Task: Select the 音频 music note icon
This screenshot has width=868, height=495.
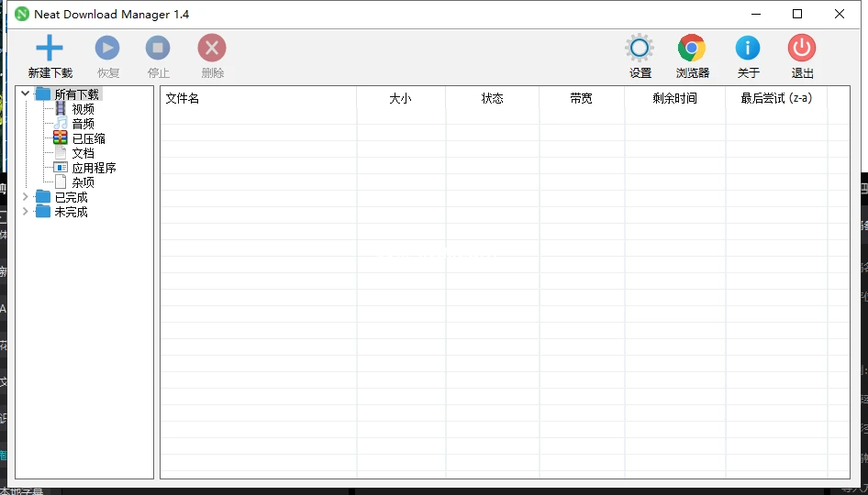Action: (x=61, y=123)
